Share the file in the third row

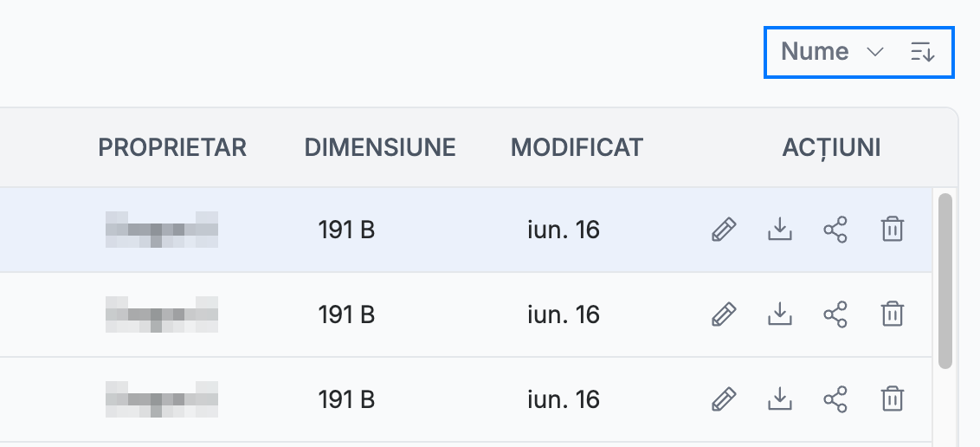coord(835,398)
